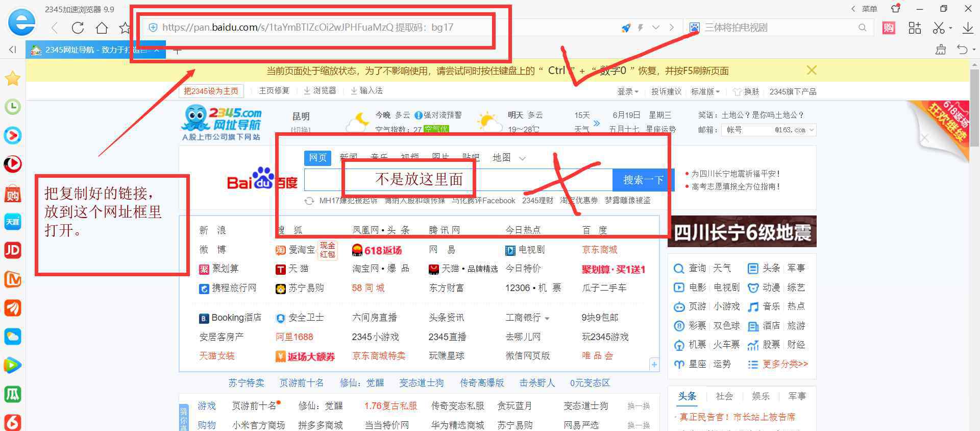Open the downloads arrow icon
980x431 pixels.
pos(967,28)
